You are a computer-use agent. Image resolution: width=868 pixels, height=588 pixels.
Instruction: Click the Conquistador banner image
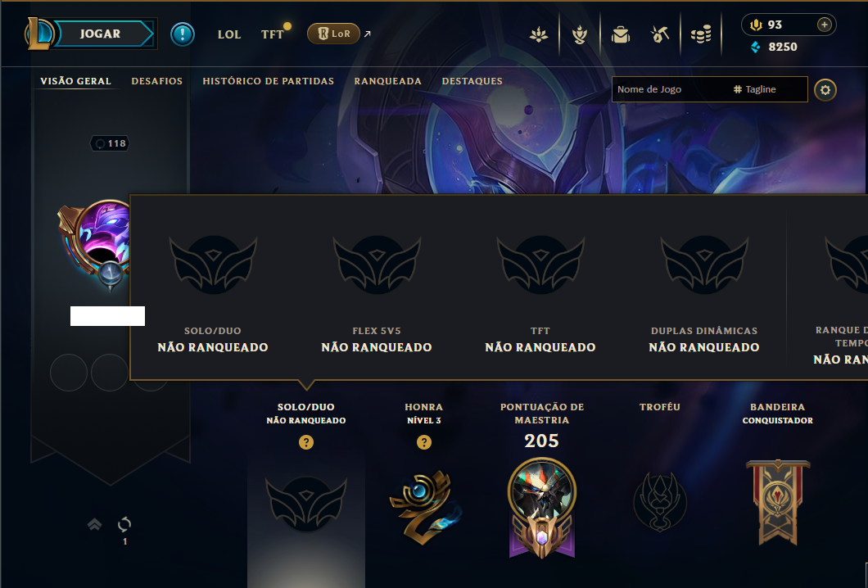[x=778, y=502]
